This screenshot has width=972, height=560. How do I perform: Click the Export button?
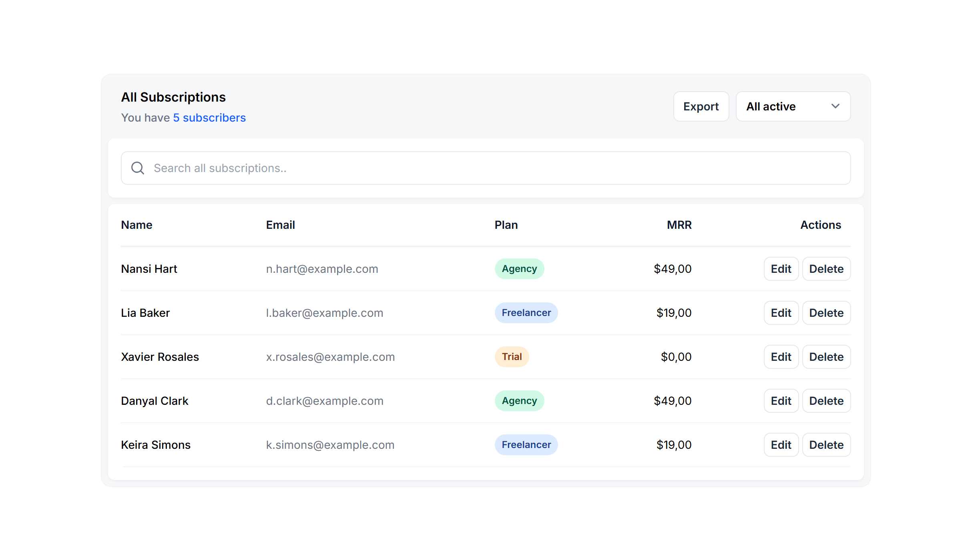[x=701, y=106]
